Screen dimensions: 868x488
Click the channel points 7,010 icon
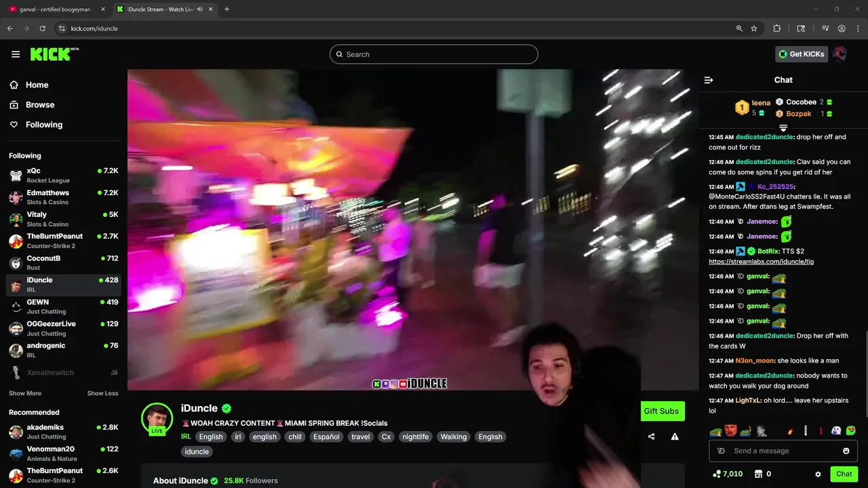pos(717,474)
